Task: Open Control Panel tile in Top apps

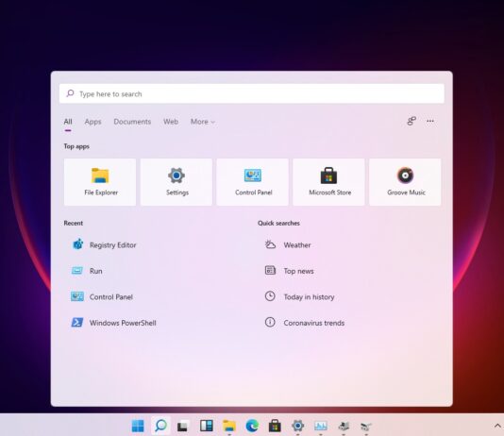Action: [x=253, y=182]
